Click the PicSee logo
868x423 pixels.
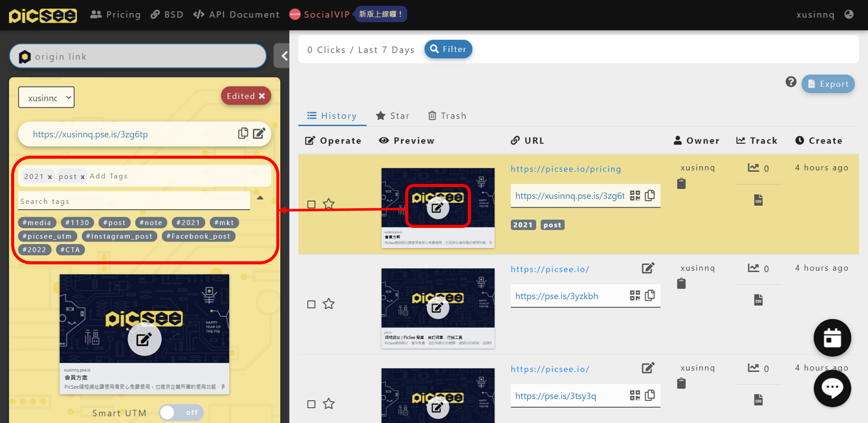point(43,15)
